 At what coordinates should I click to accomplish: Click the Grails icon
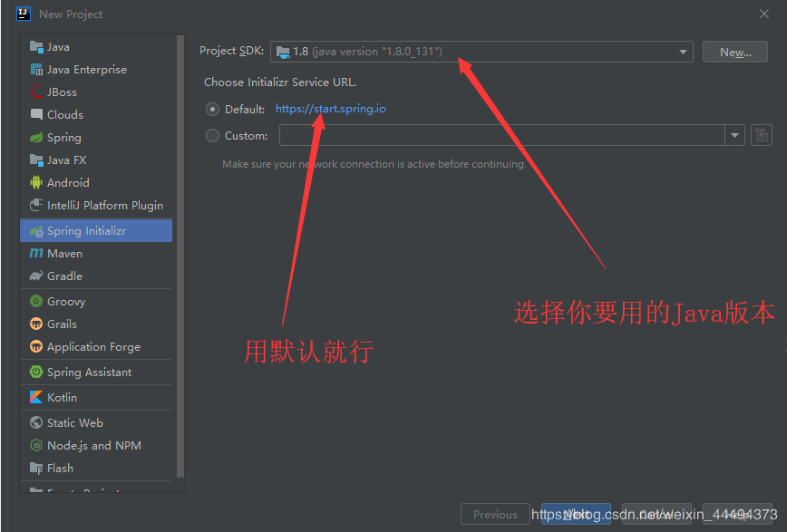pyautogui.click(x=36, y=324)
